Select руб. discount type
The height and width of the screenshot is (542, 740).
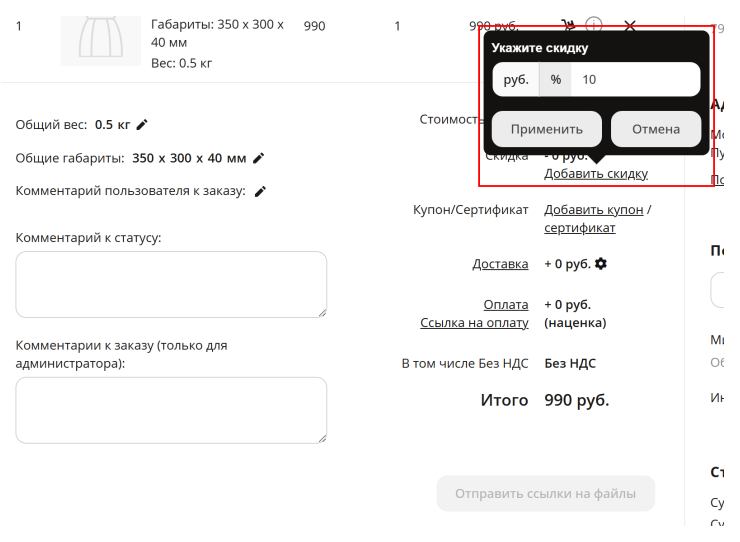pyautogui.click(x=516, y=79)
